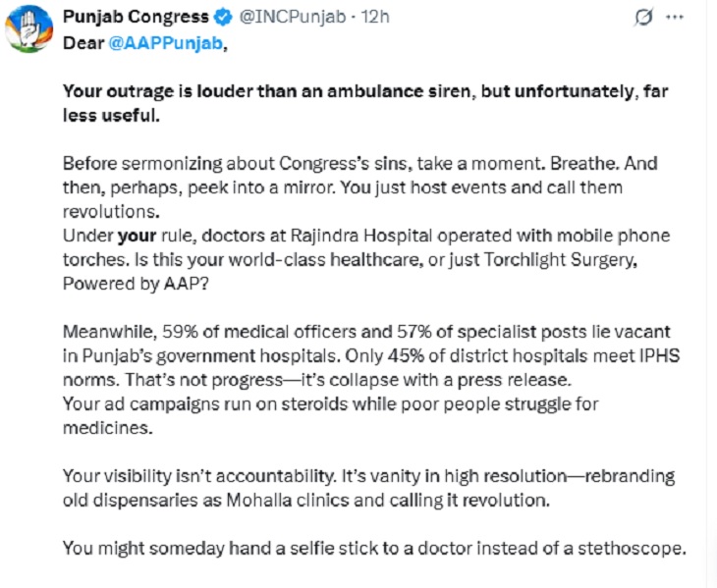Click the word "Dear" in the greeting
The width and height of the screenshot is (717, 588).
(83, 42)
